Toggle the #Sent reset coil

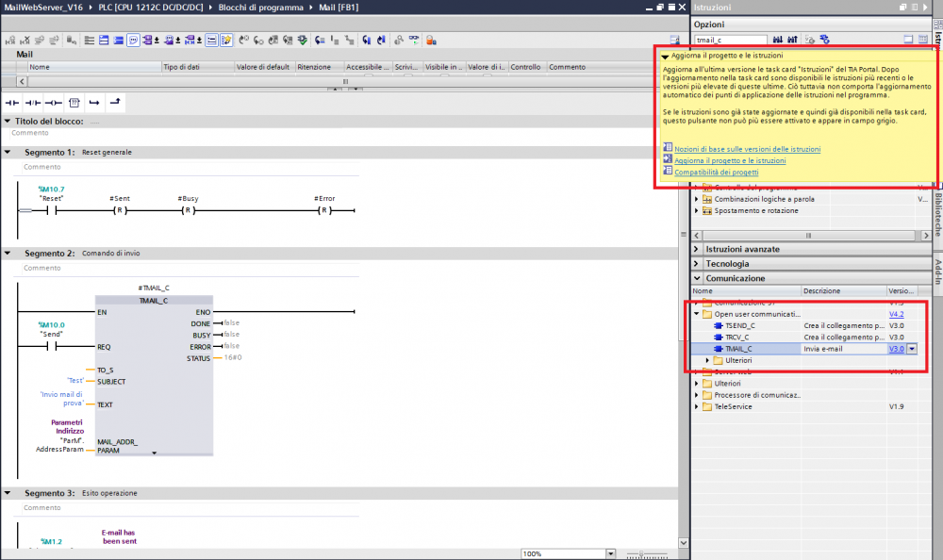[x=120, y=209]
